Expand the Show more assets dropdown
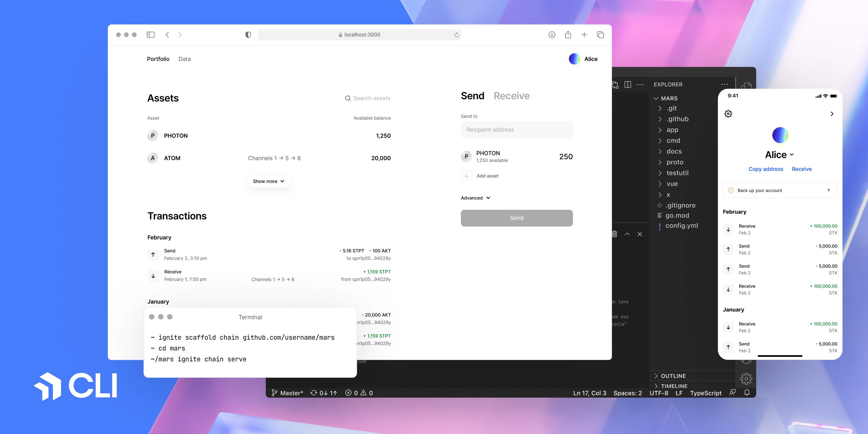Image resolution: width=868 pixels, height=434 pixels. click(269, 181)
